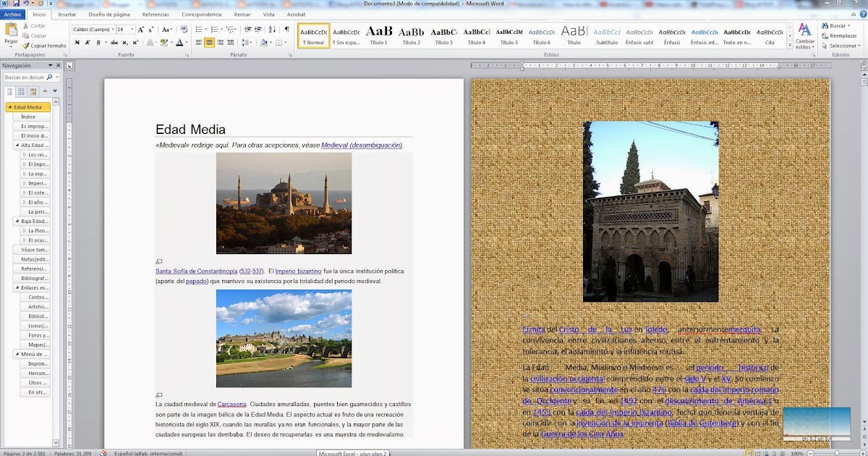Follow the Medieval (desambiguación) link
868x456 pixels.
click(x=361, y=145)
